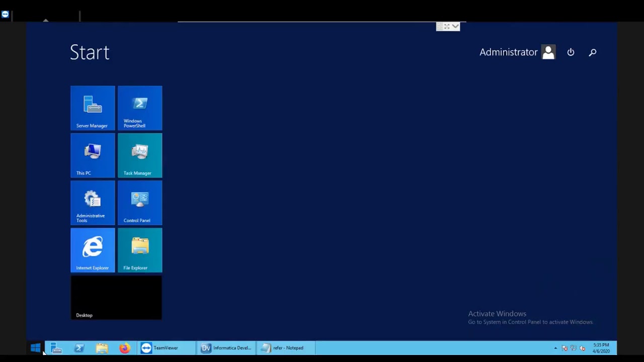644x362 pixels.
Task: Click the Action Center flag tray icon
Action: [565, 348]
